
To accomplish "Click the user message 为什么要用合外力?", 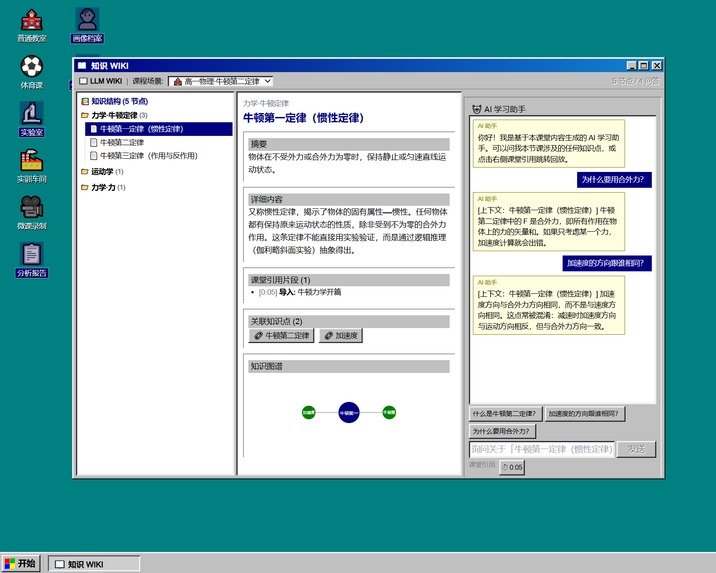I will pos(614,179).
